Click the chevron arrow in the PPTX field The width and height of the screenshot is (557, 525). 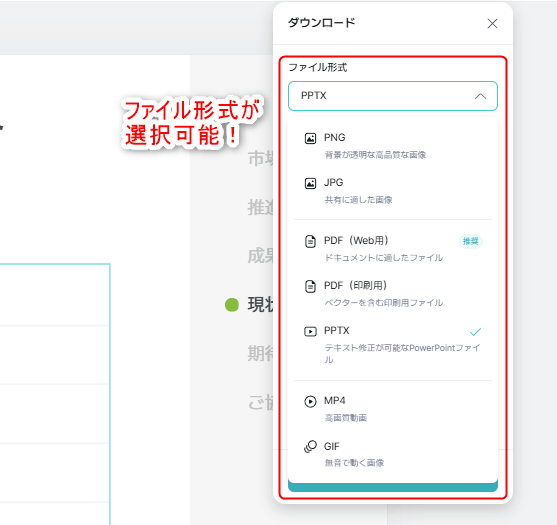coord(480,96)
